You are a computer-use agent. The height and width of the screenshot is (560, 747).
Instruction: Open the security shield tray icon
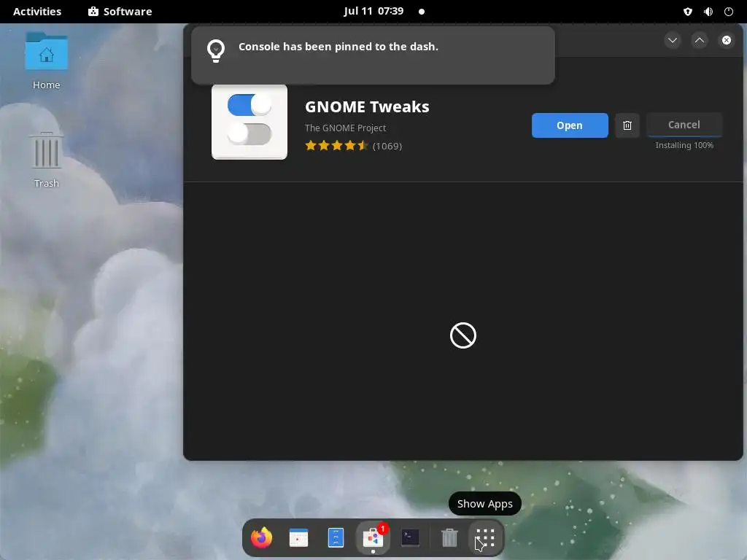click(687, 12)
